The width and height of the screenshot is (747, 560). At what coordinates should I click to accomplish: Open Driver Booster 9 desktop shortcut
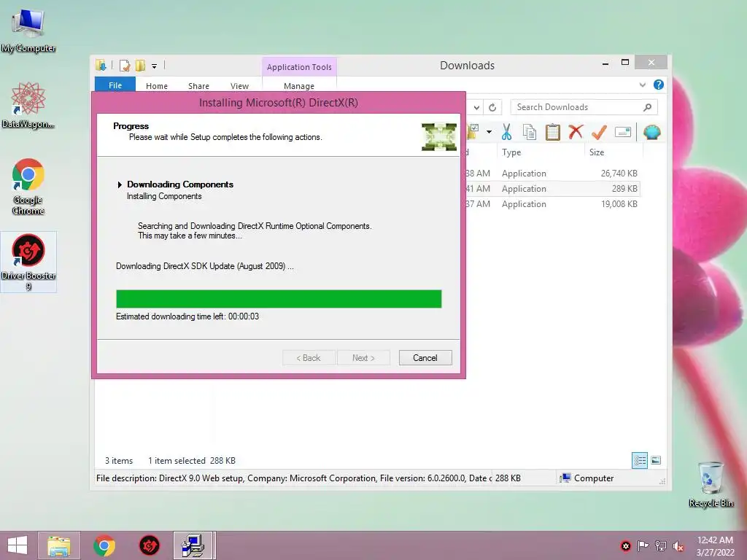pyautogui.click(x=28, y=262)
